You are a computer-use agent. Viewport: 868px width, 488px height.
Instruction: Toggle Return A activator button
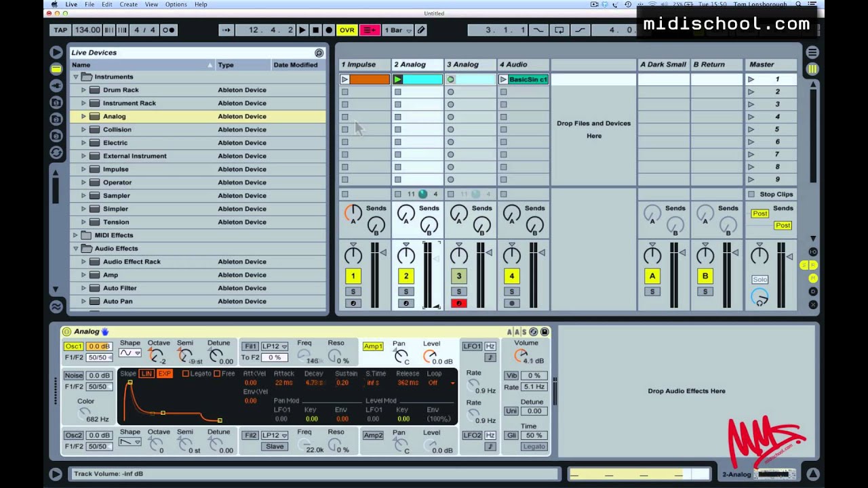pyautogui.click(x=652, y=276)
